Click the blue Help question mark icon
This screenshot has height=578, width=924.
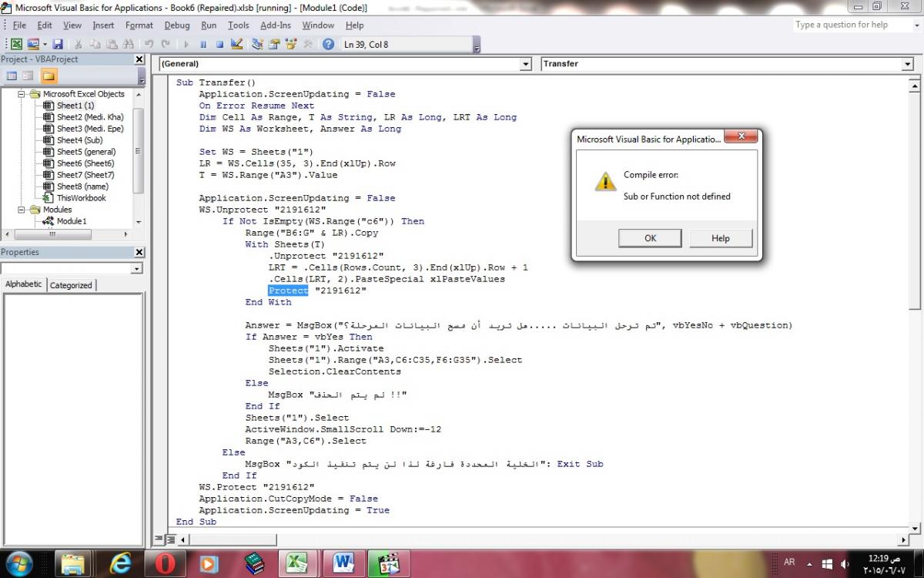(x=328, y=45)
